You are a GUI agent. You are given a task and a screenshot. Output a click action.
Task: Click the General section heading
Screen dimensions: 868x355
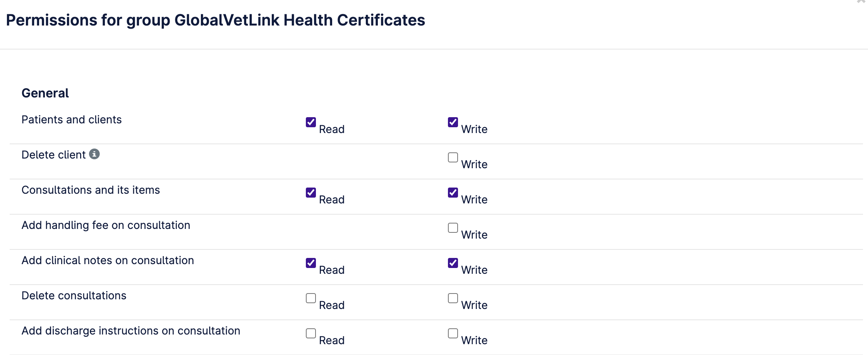(x=45, y=93)
